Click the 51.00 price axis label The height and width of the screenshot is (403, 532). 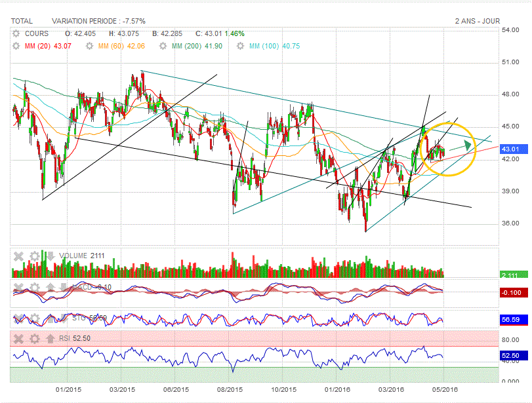pos(510,62)
